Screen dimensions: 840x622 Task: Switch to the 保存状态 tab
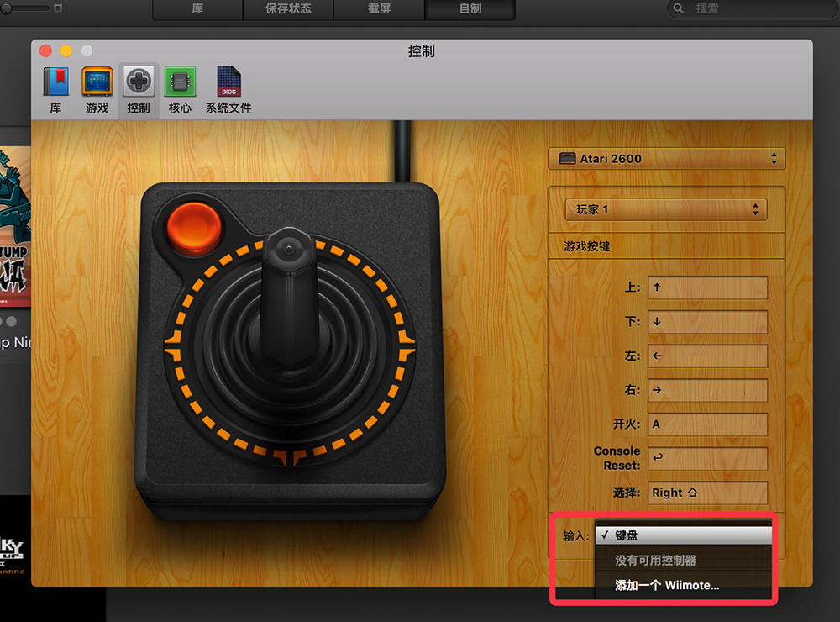point(288,8)
